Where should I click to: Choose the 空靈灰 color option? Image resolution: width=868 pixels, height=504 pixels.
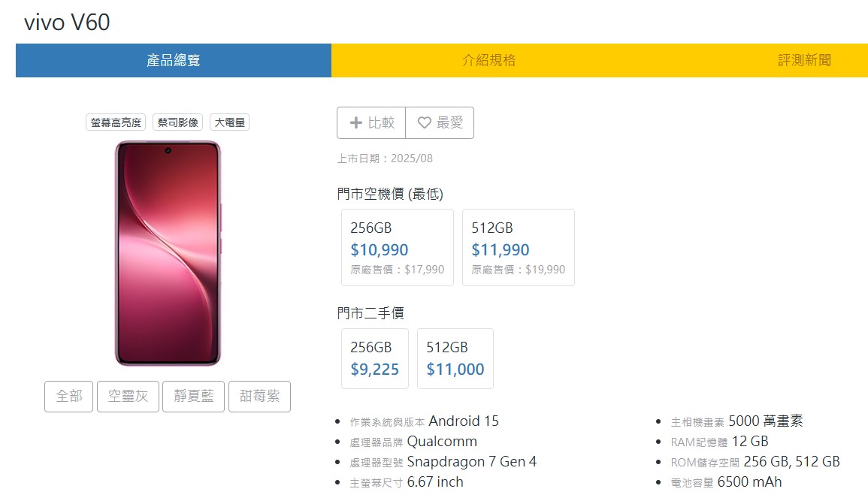(128, 397)
